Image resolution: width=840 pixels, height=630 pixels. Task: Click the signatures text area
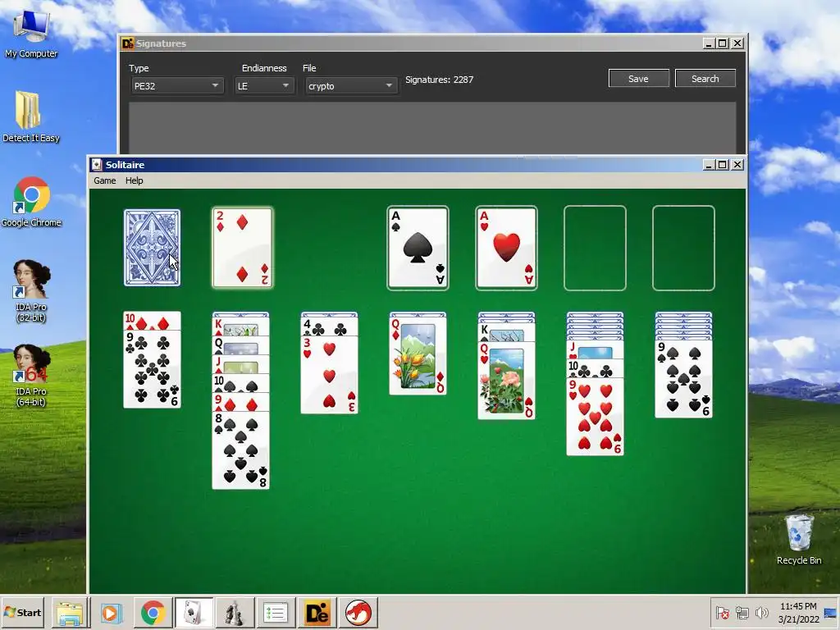[x=431, y=129]
